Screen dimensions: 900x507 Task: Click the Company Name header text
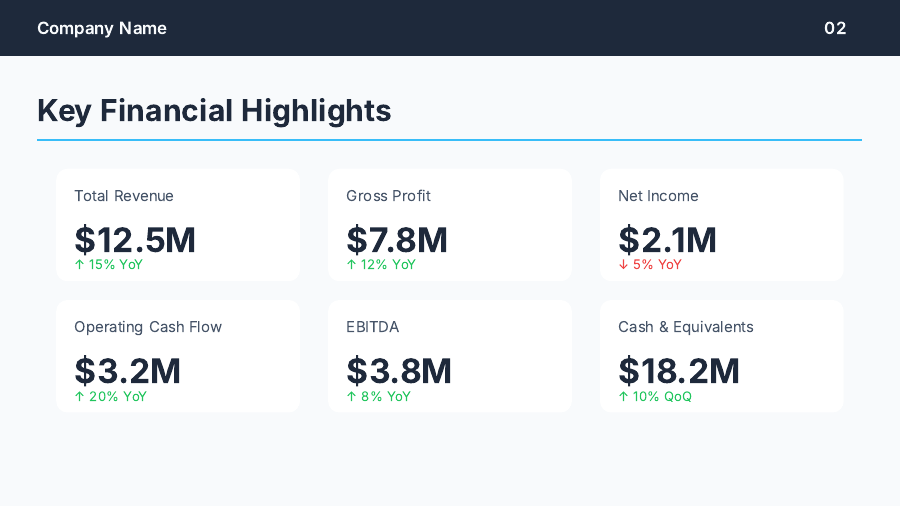pos(102,28)
